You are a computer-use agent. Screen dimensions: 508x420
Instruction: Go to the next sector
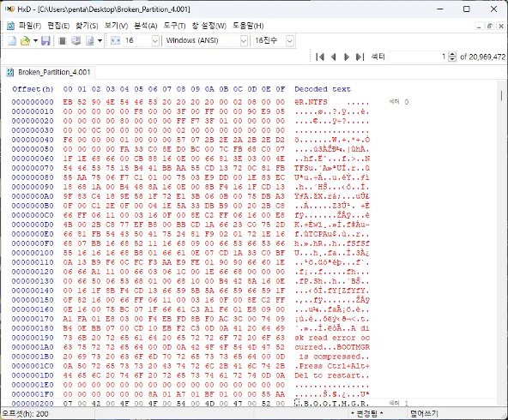347,57
